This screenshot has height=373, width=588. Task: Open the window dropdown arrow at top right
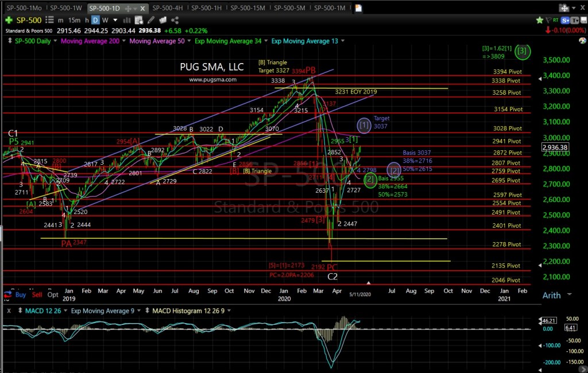pyautogui.click(x=574, y=8)
